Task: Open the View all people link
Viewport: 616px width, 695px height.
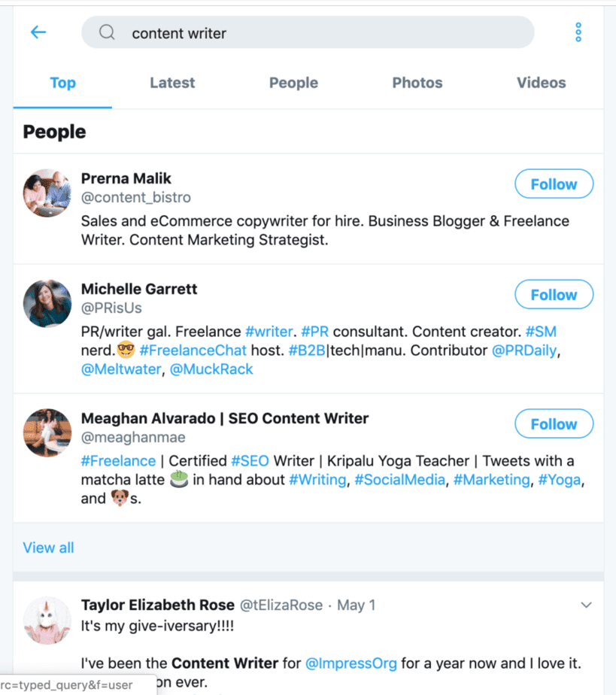Action: coord(48,548)
